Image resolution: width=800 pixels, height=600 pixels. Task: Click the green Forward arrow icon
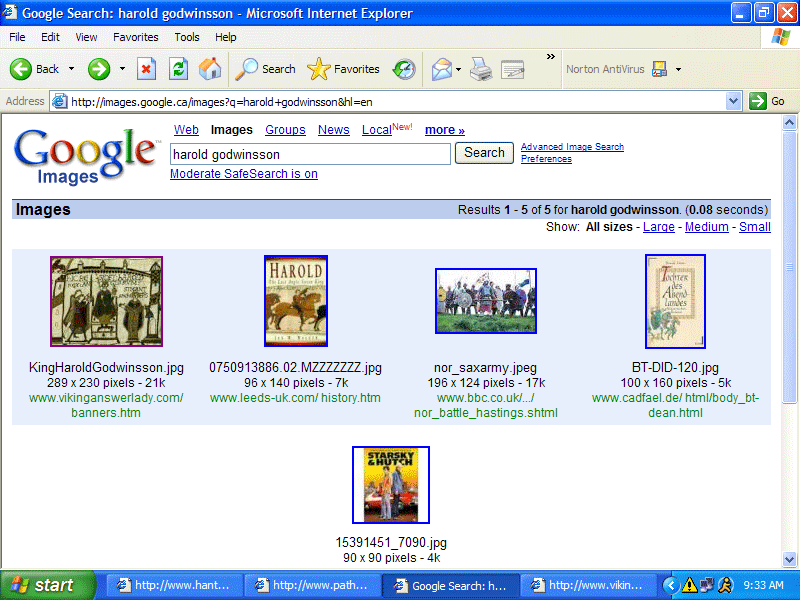coord(98,69)
